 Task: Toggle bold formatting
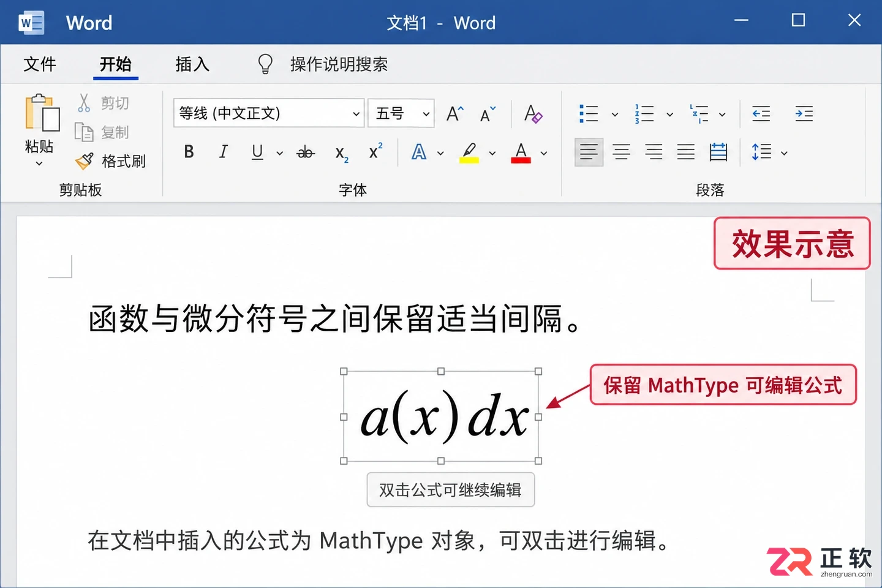point(189,152)
